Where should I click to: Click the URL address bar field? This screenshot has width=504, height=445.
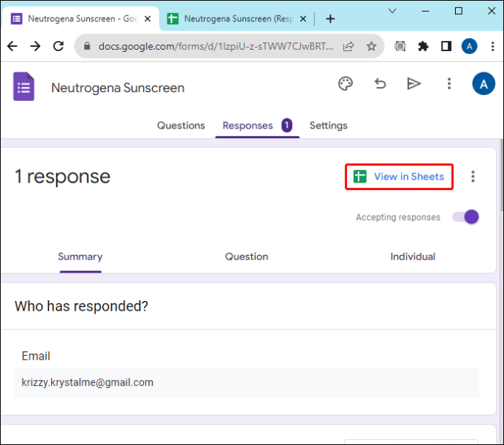pyautogui.click(x=215, y=46)
